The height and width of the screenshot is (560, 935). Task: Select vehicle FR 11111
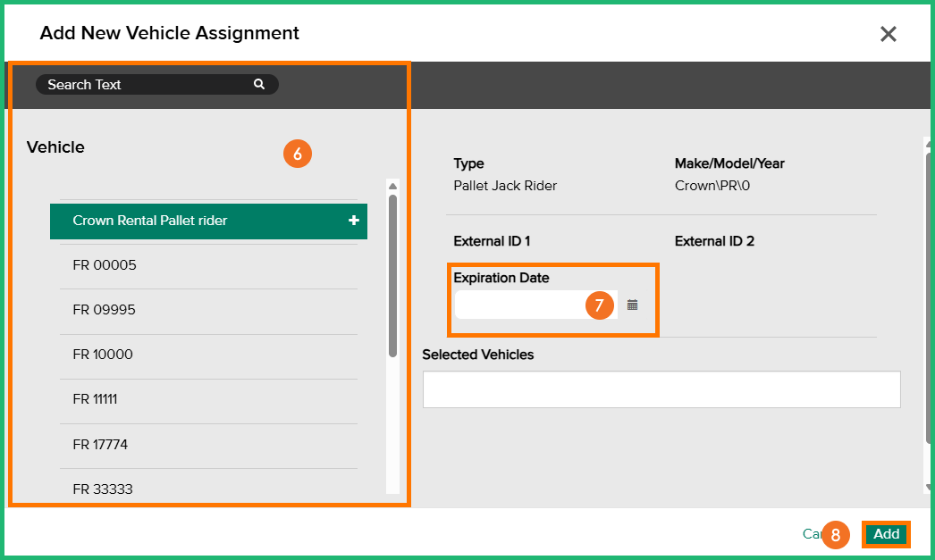pyautogui.click(x=208, y=400)
